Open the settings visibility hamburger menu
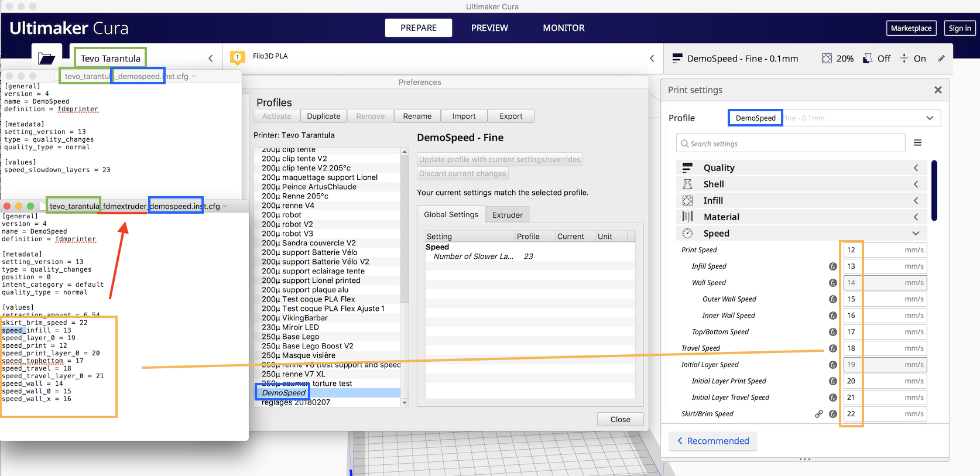 [917, 143]
